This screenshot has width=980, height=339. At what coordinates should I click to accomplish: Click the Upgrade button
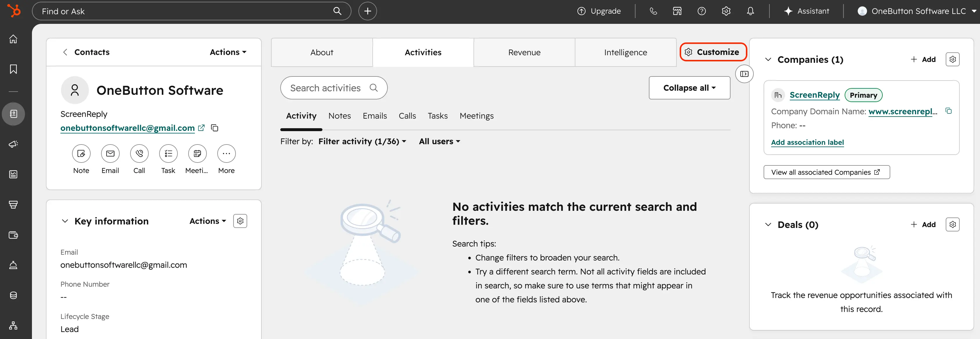click(599, 11)
